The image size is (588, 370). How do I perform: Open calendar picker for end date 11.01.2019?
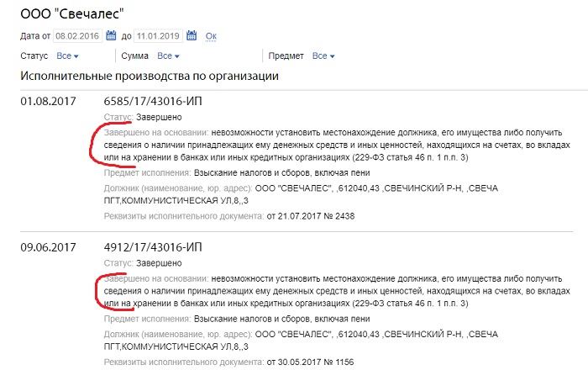(192, 35)
